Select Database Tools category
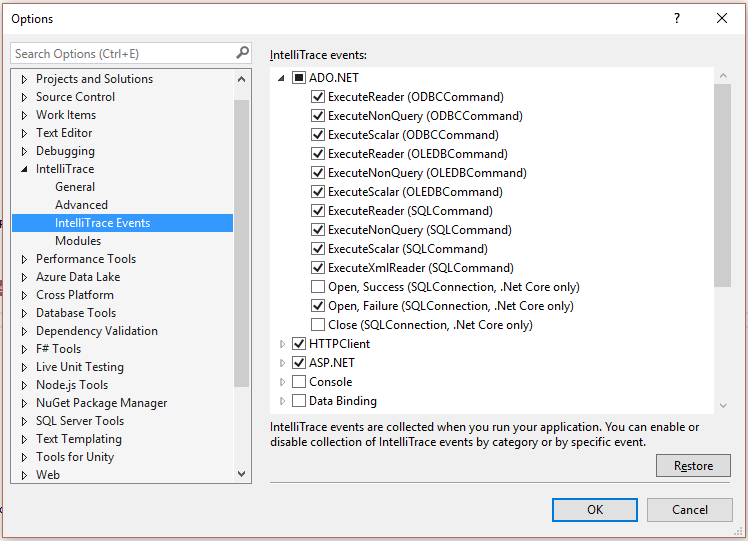The width and height of the screenshot is (748, 541). pos(76,313)
